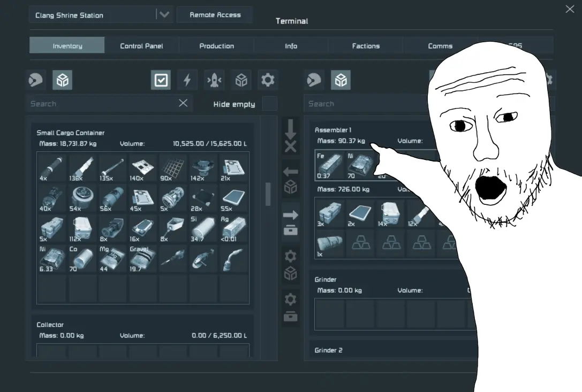The width and height of the screenshot is (582, 392).
Task: Click the welder tool item
Action: pos(233,258)
